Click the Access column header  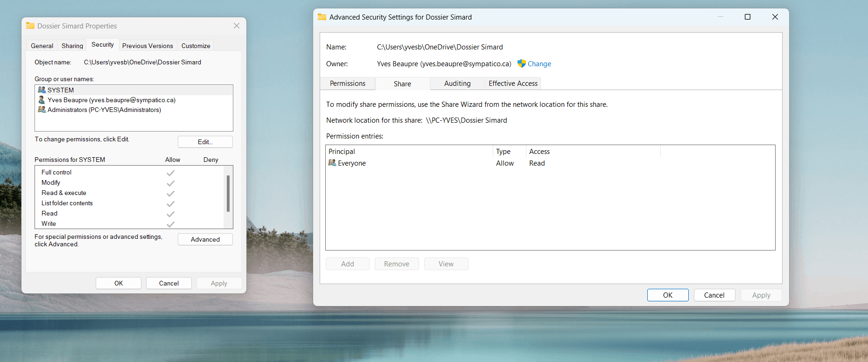click(x=593, y=152)
